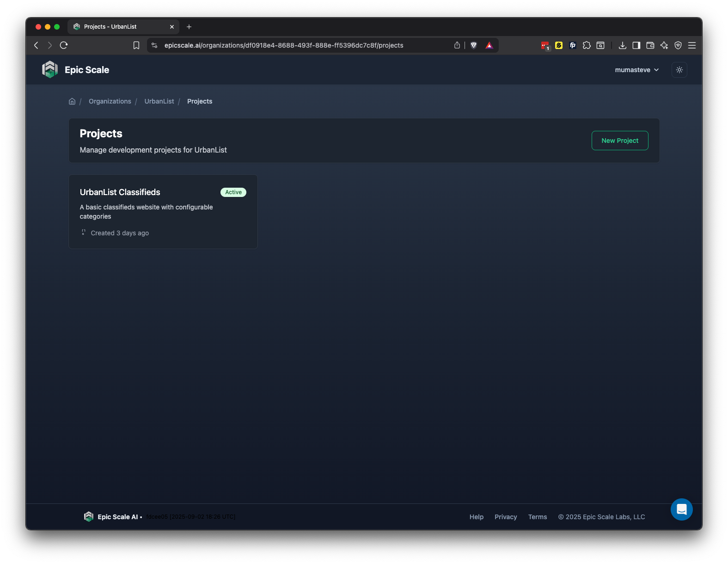The image size is (728, 564).
Task: Click the project description about configurable categories
Action: pyautogui.click(x=147, y=212)
